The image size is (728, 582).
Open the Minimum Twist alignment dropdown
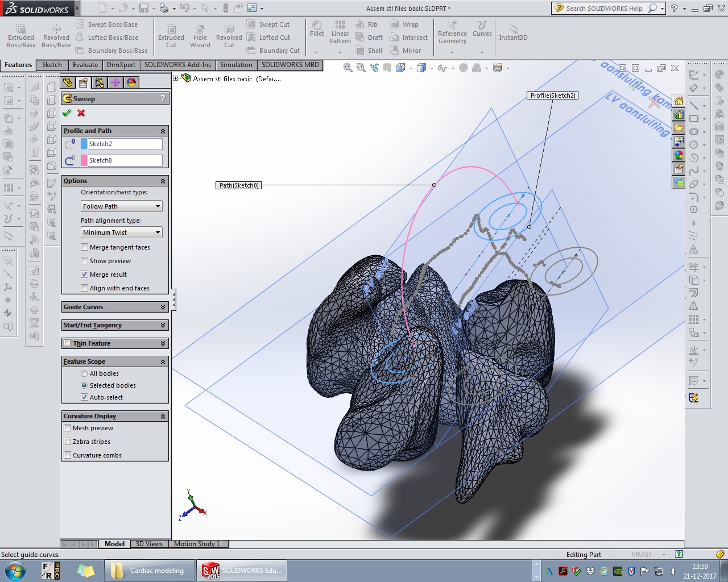pos(122,232)
